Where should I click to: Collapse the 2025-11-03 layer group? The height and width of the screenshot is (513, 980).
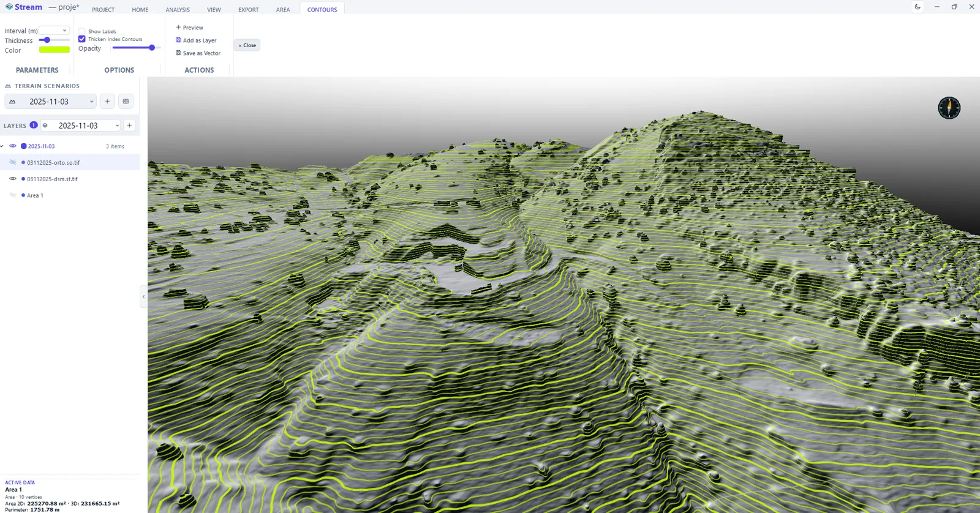2,146
